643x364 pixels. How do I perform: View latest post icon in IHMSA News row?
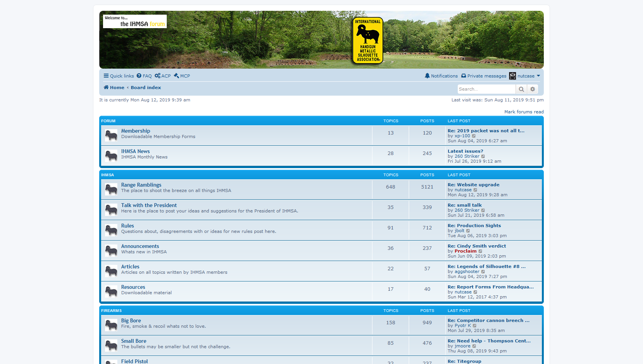(483, 157)
